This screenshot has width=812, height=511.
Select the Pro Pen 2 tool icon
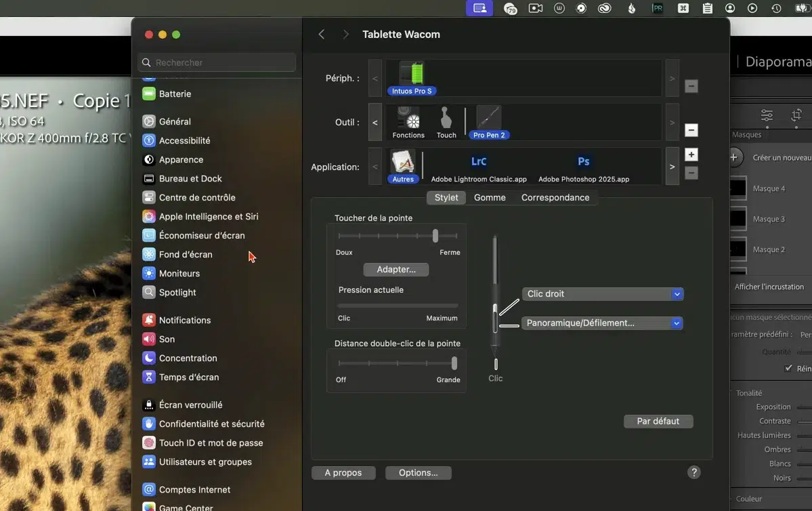(x=489, y=122)
